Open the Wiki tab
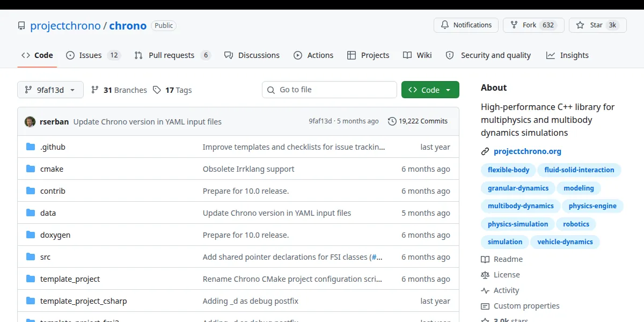The width and height of the screenshot is (644, 322). pos(418,55)
